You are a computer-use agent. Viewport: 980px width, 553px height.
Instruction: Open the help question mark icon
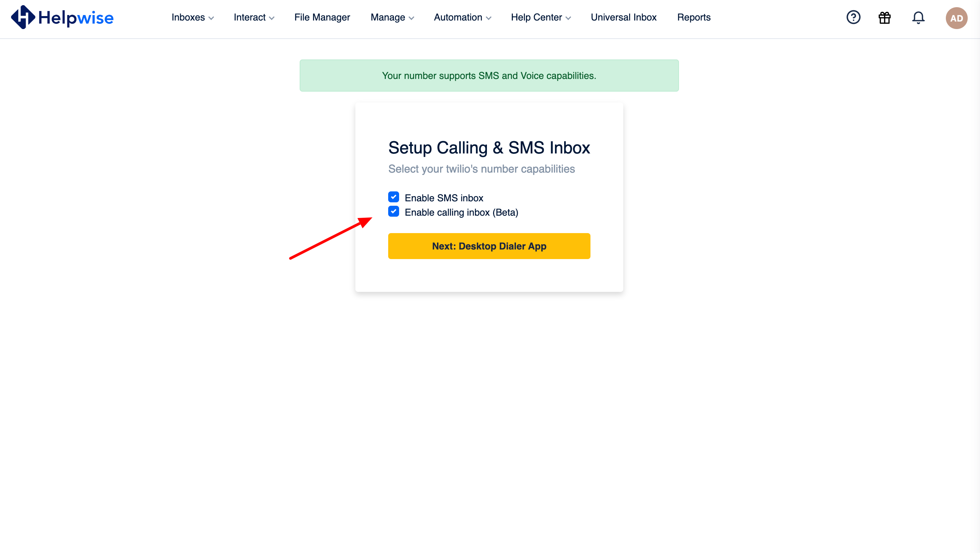pyautogui.click(x=854, y=17)
